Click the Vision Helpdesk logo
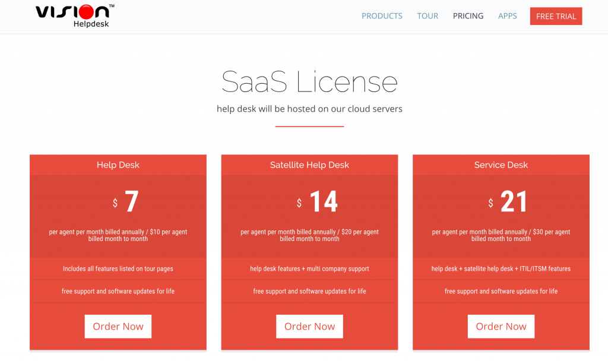 click(x=75, y=16)
